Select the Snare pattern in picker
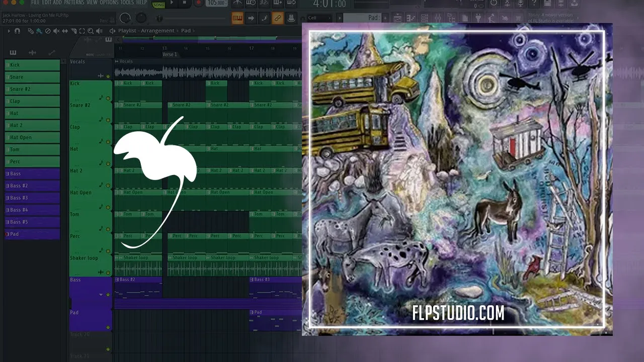This screenshot has height=362, width=644. tap(32, 77)
